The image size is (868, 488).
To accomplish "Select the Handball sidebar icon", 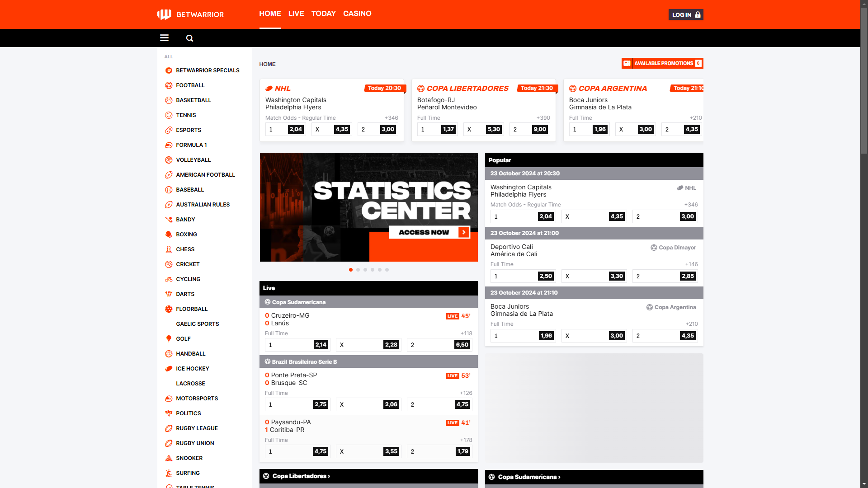I will 169,354.
